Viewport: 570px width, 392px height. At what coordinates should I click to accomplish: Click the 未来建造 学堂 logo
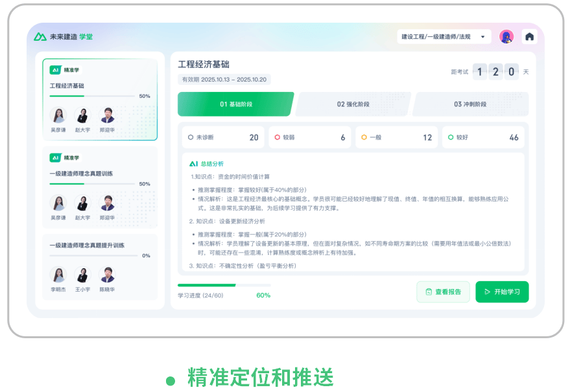point(64,37)
